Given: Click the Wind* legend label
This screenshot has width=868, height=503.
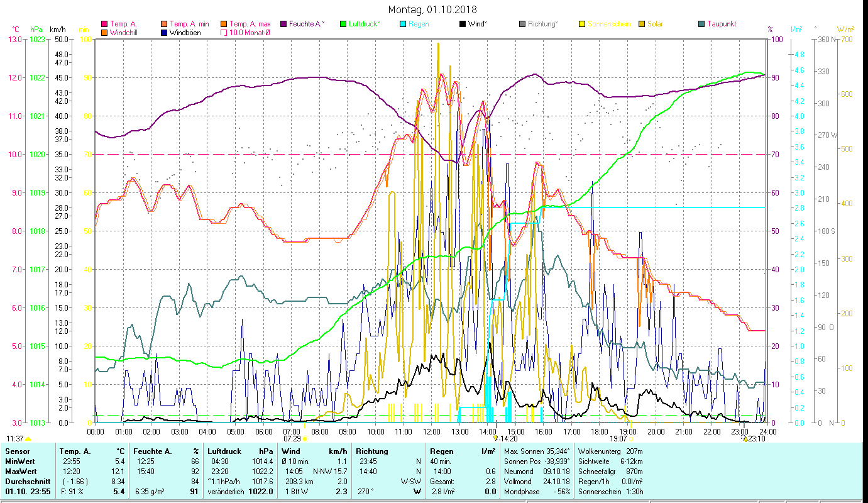Looking at the screenshot, I should (478, 24).
